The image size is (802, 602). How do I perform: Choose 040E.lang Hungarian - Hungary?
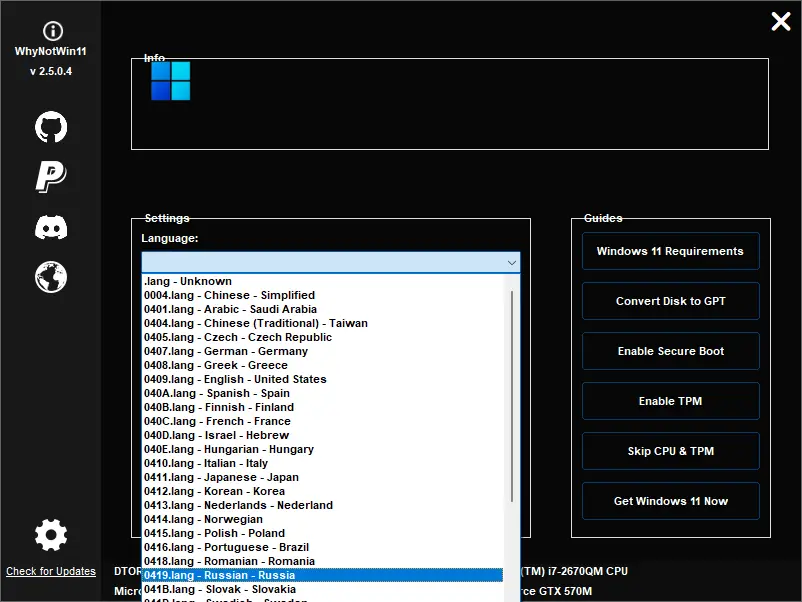pos(323,449)
